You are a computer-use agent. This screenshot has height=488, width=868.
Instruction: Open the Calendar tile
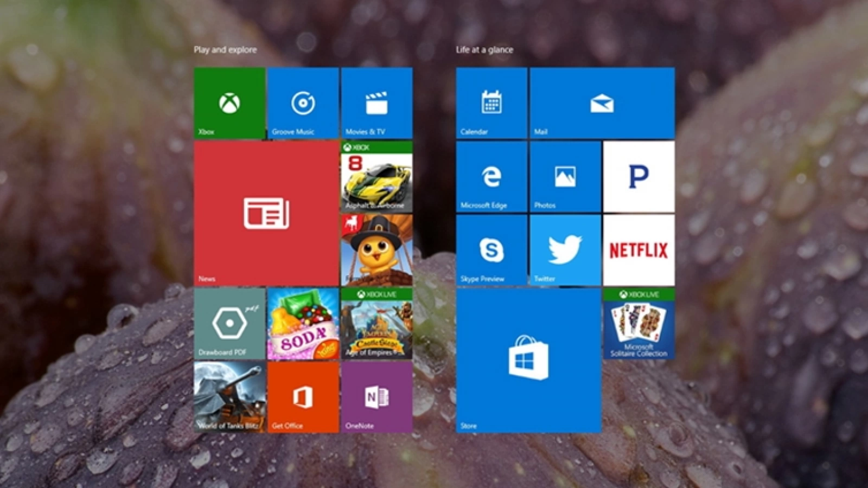pos(492,103)
